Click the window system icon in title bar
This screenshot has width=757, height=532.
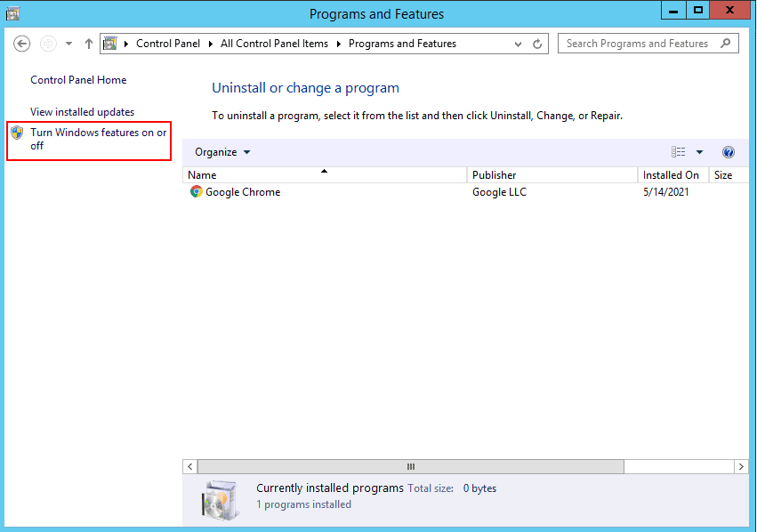(12, 14)
